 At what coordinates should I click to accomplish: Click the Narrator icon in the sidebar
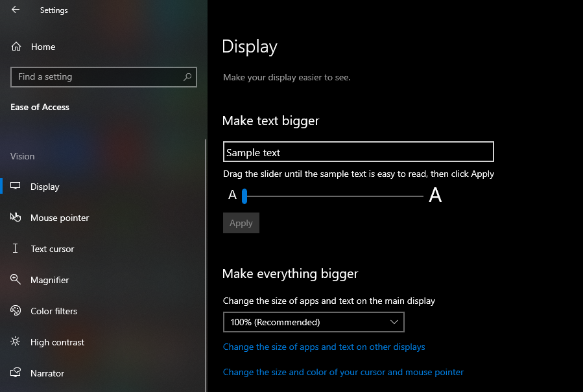[14, 373]
